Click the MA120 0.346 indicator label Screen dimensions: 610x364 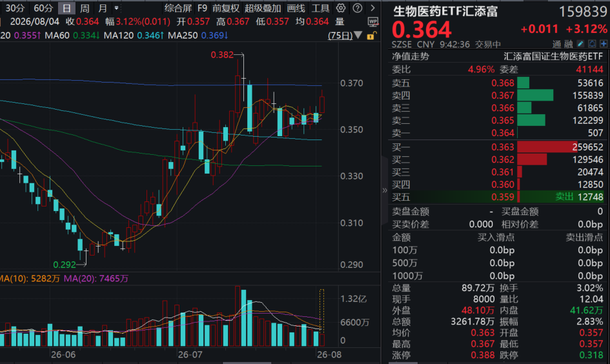[x=134, y=35]
